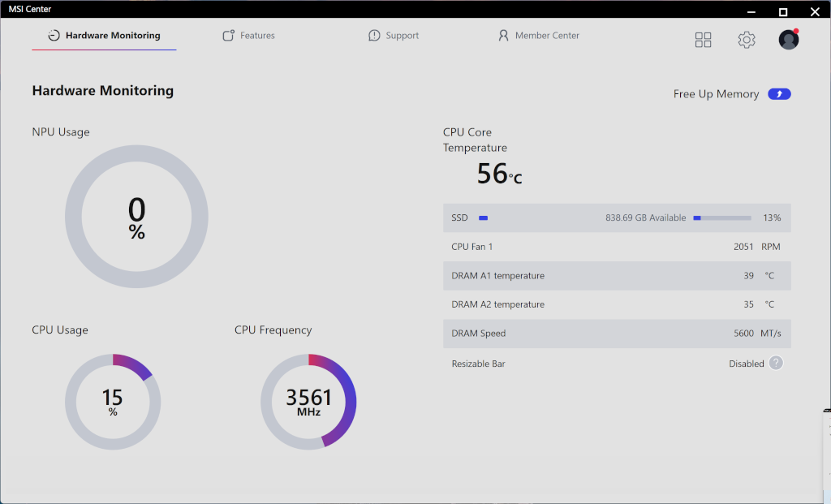Select the DRAM Speed row
Screen dimensions: 831x504
point(617,334)
